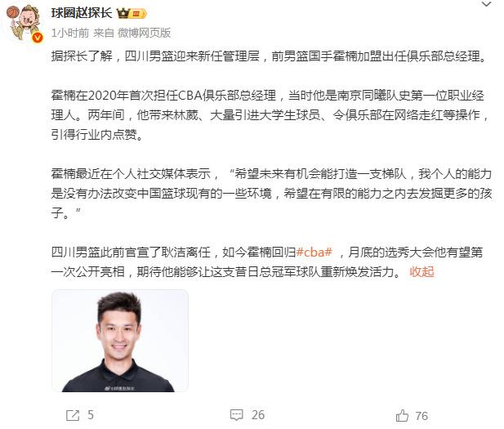The height and width of the screenshot is (429, 504).
Task: Click the 微博网页版 source link
Action: tap(144, 33)
